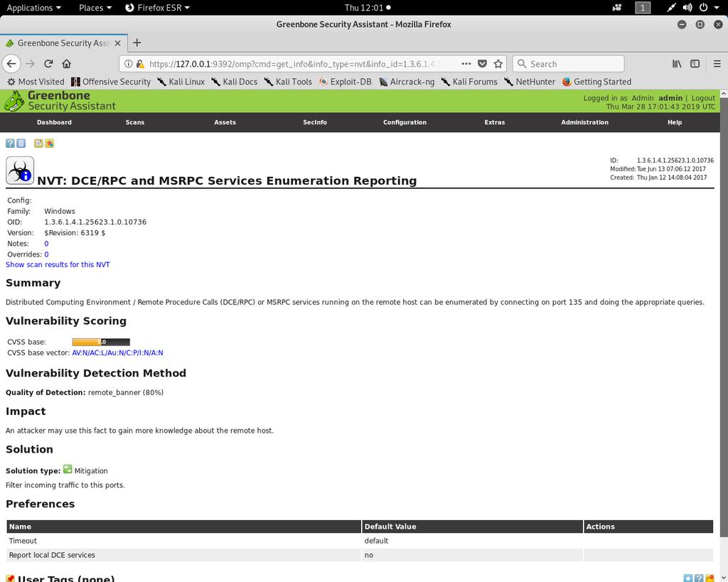Open the Firefox library icon

677,63
